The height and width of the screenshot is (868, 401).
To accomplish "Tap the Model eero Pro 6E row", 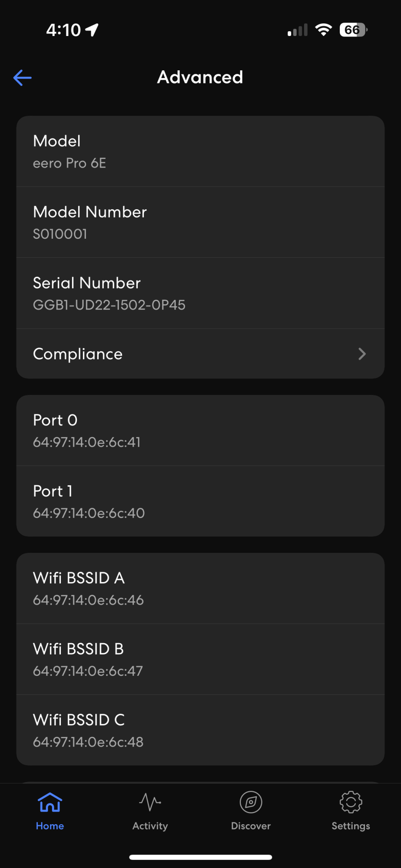I will [x=200, y=151].
